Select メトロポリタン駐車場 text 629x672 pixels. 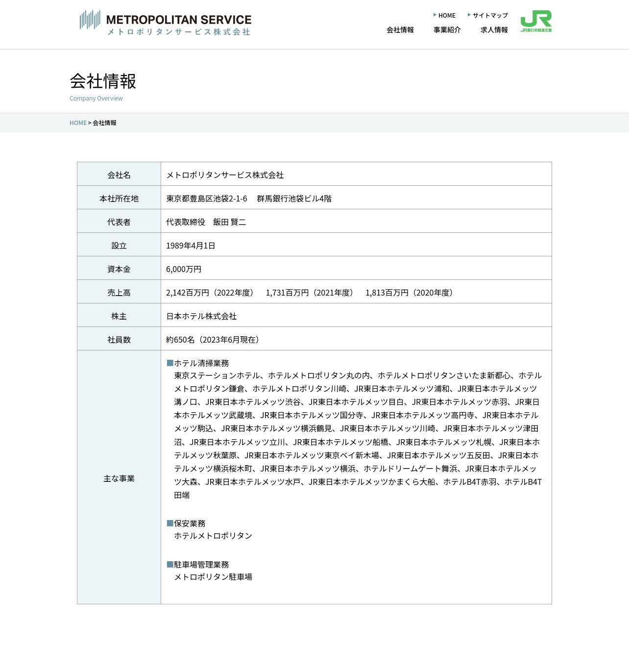tap(213, 577)
